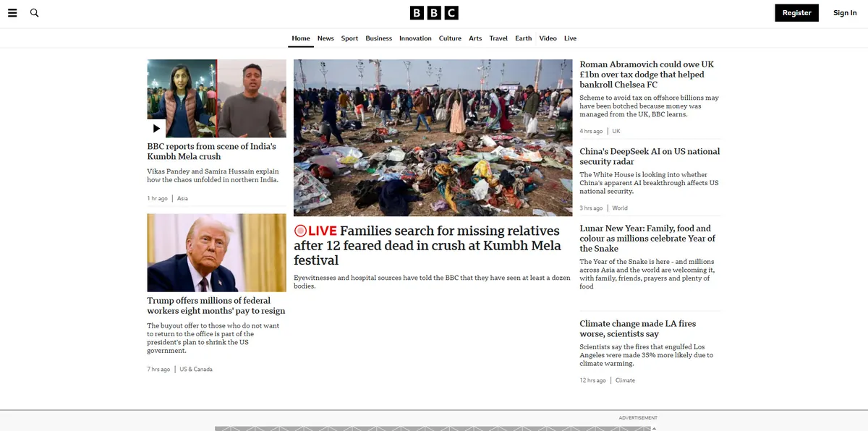Viewport: 868px width, 431px height.
Task: Click the Year of the Snake summary
Action: tap(647, 274)
